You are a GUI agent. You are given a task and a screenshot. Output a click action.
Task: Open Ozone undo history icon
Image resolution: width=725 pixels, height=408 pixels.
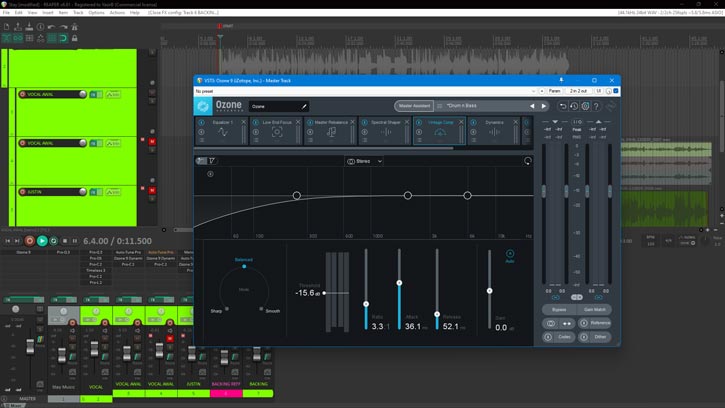tap(574, 106)
